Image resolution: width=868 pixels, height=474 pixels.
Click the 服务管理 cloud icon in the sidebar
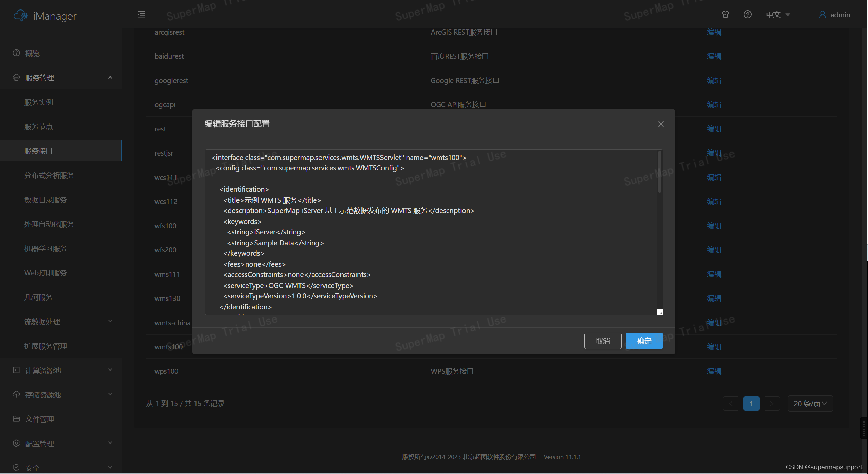16,77
